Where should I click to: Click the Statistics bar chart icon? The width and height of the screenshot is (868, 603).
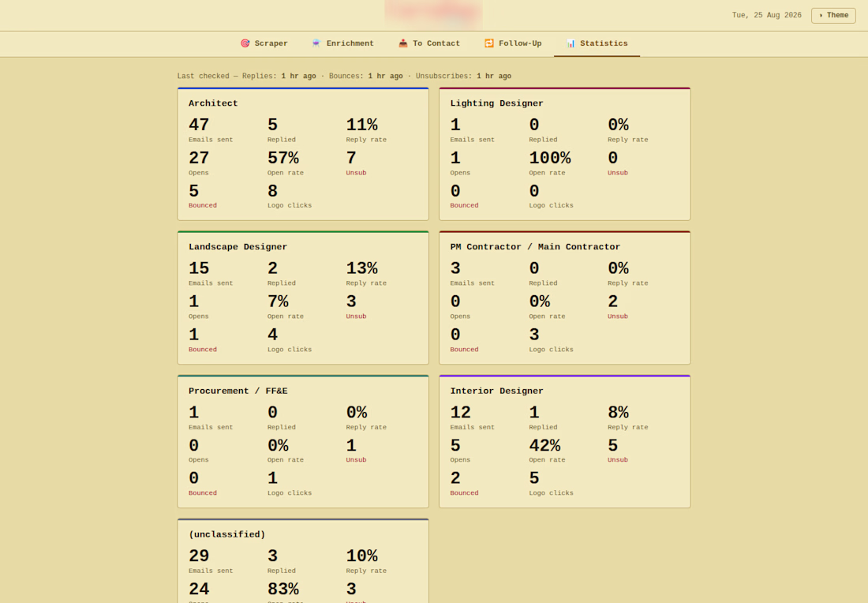571,43
